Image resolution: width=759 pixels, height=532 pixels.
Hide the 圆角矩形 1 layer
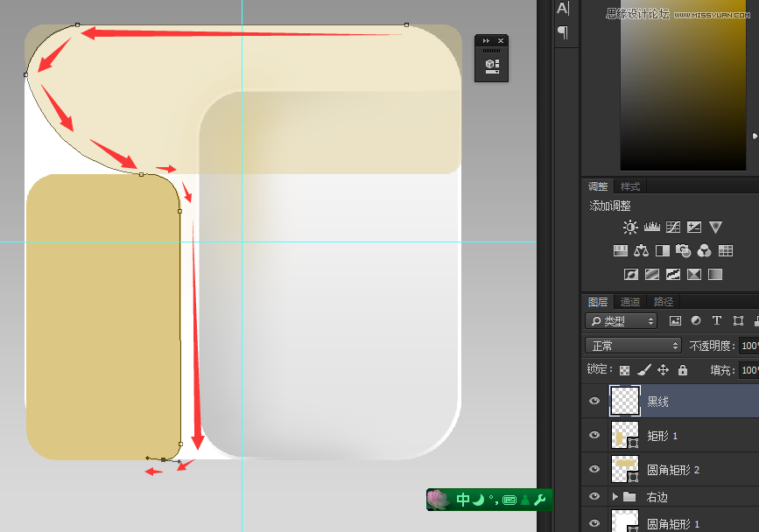594,522
